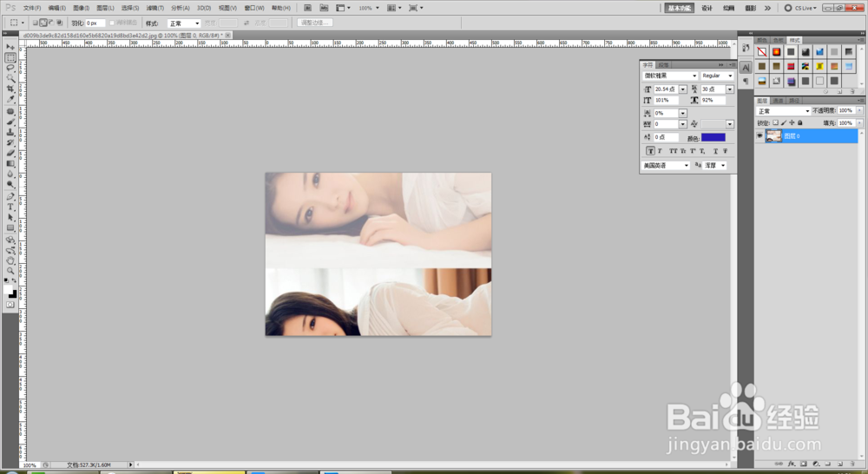The width and height of the screenshot is (868, 474).
Task: Open the Character panel dock icon
Action: [746, 68]
